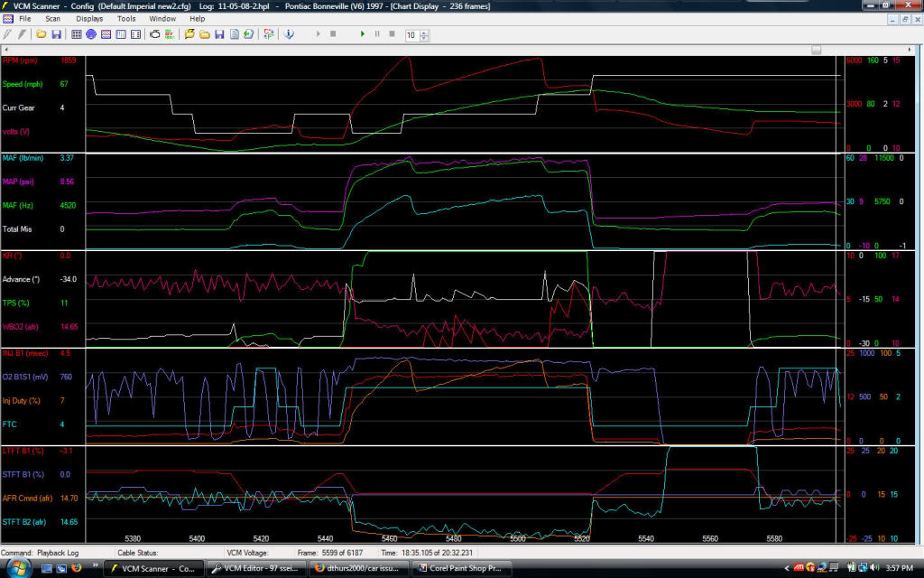Click the engine controls icon
Viewport: 924px width, 578px height.
(155, 34)
